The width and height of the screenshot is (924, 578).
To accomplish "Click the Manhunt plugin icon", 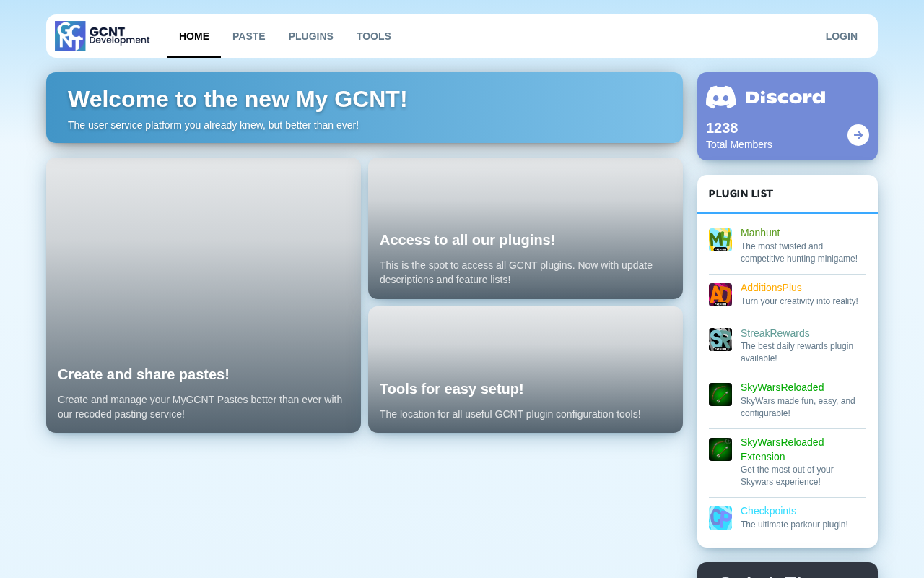I will coord(720,240).
